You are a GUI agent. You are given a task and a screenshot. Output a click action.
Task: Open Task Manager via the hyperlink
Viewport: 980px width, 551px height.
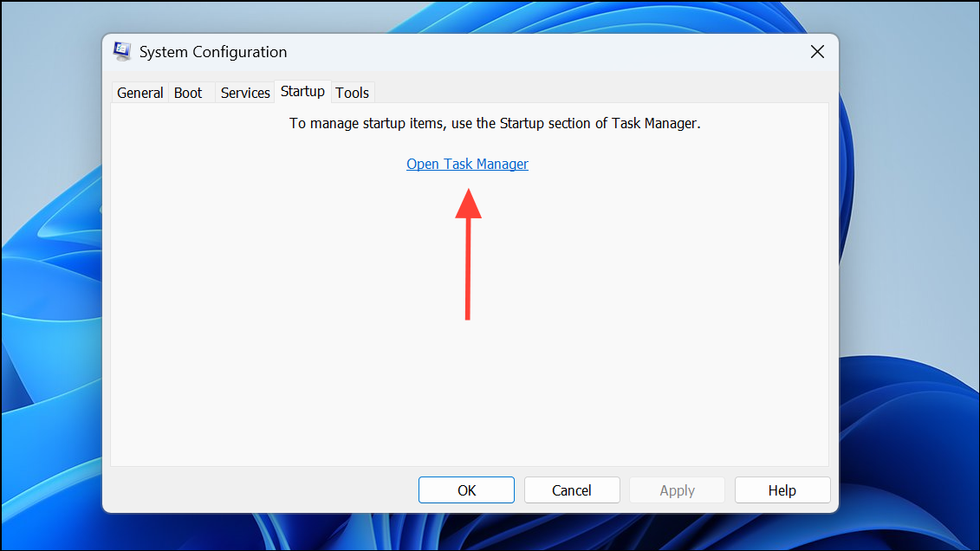[467, 164]
